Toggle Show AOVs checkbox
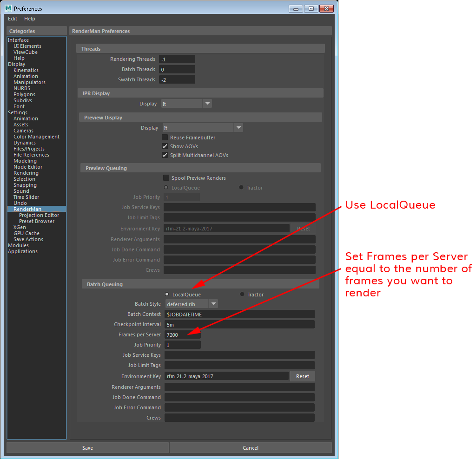This screenshot has height=459, width=476. click(x=165, y=146)
